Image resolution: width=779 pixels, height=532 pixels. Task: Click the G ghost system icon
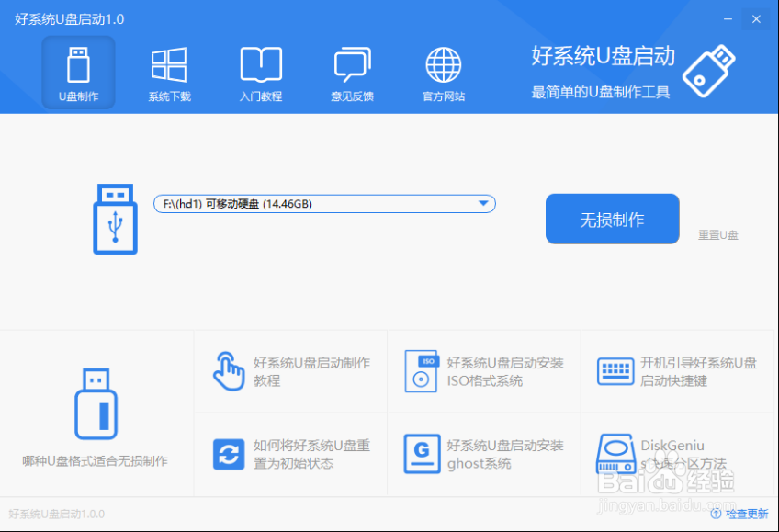pyautogui.click(x=422, y=454)
